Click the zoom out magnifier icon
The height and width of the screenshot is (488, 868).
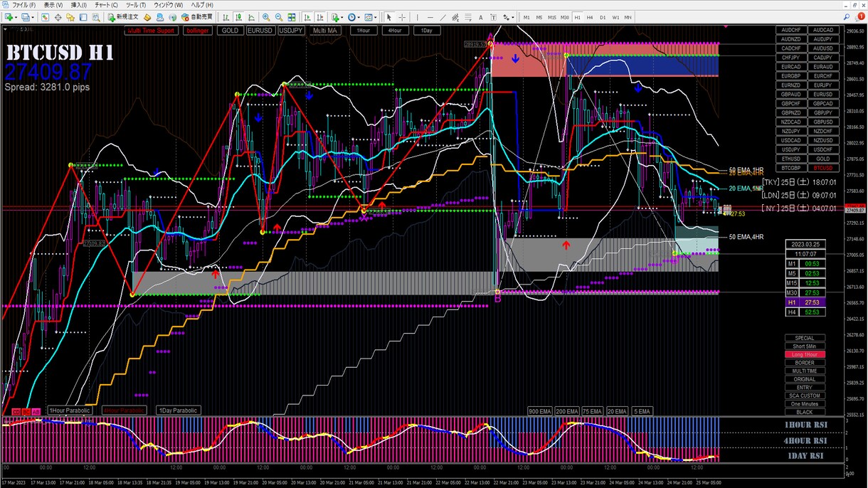pos(279,17)
